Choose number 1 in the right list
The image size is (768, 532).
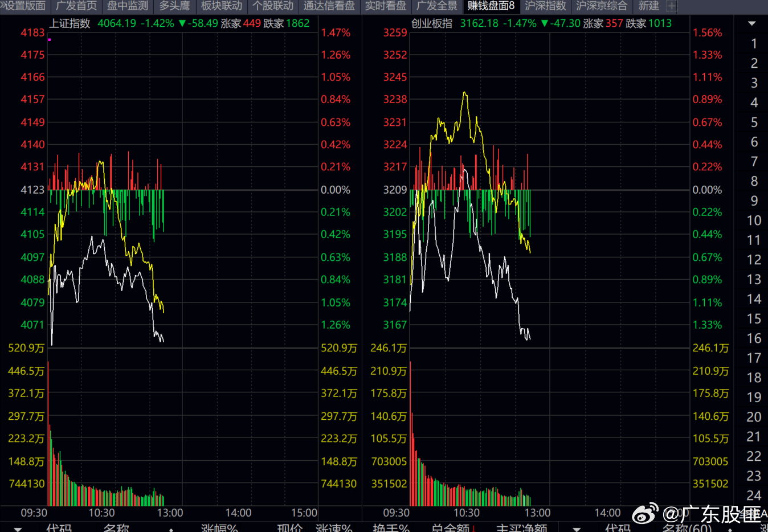(x=754, y=44)
